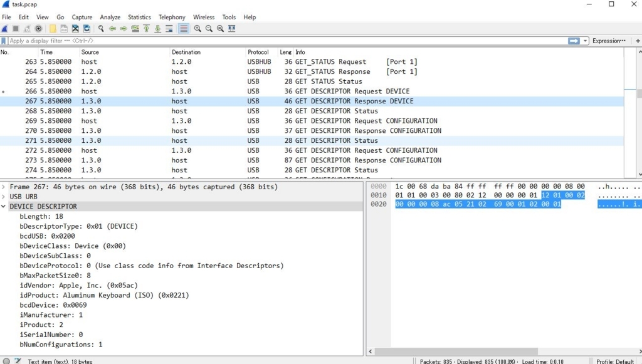Open the Analyze menu

[110, 17]
